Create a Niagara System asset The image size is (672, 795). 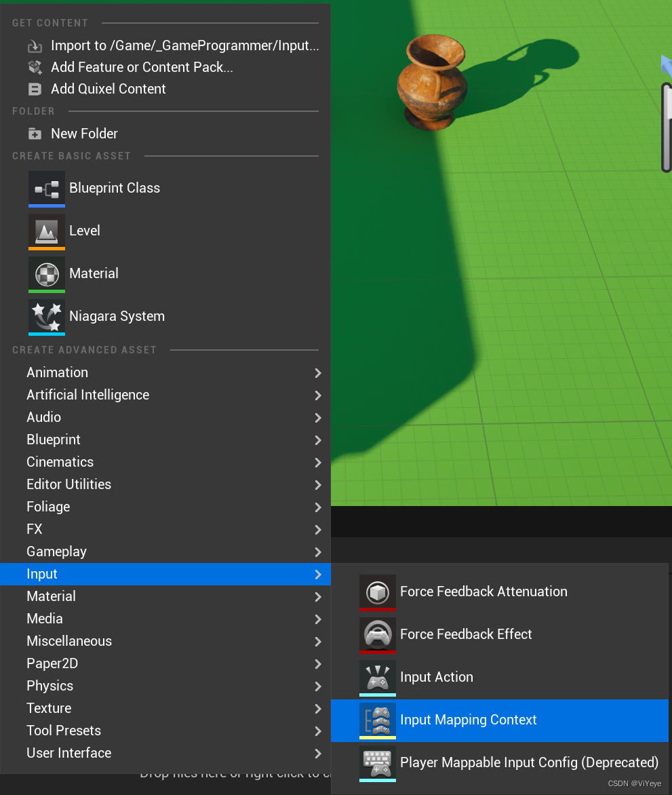[x=165, y=317]
